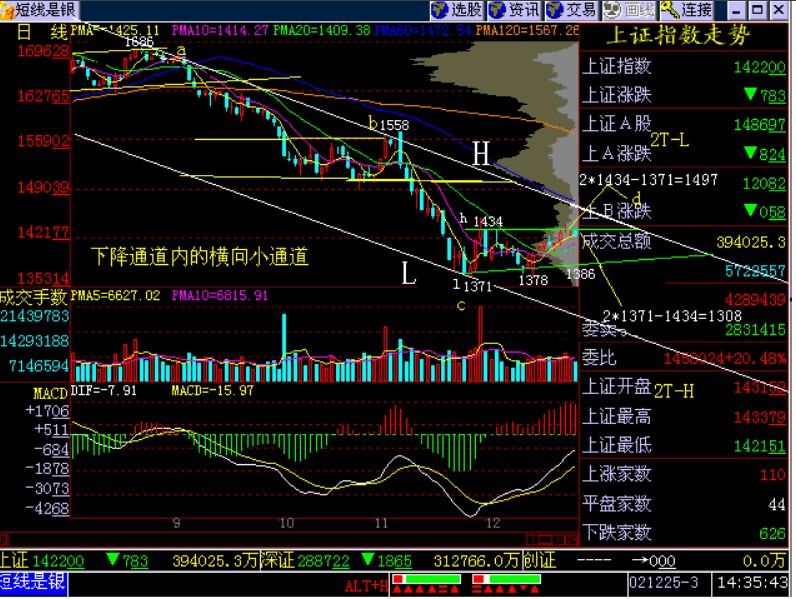Screen dimensions: 796x599
Task: Select the 深证 index in status bar
Action: coord(278,560)
